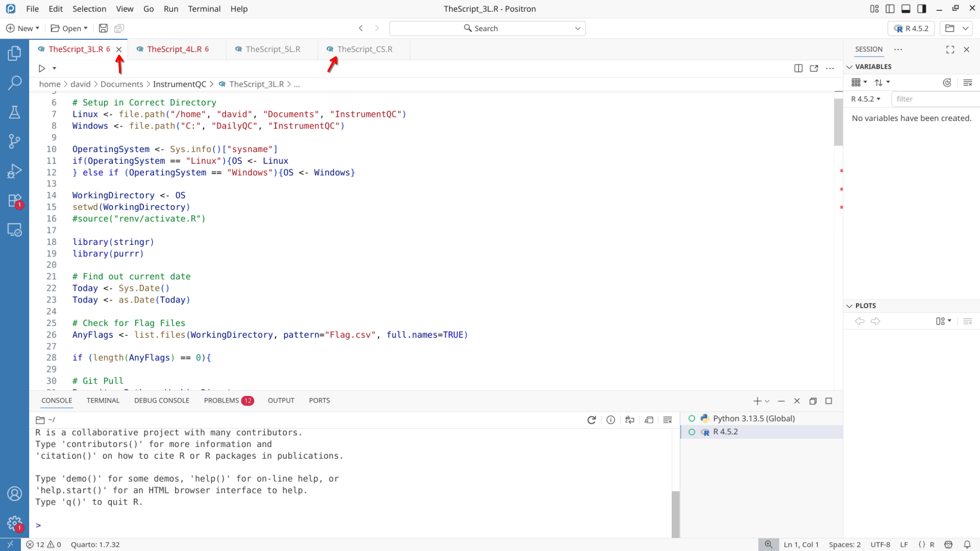Open the Explorer view in activity bar
The image size is (980, 551).
(14, 53)
